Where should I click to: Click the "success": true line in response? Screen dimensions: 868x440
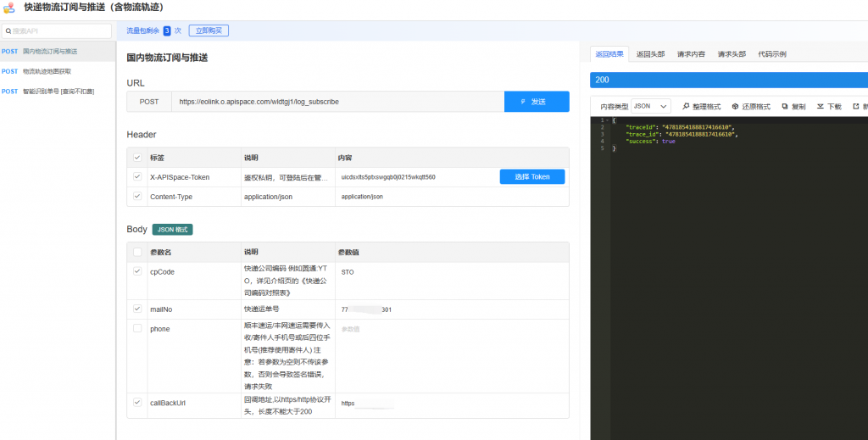tap(650, 141)
